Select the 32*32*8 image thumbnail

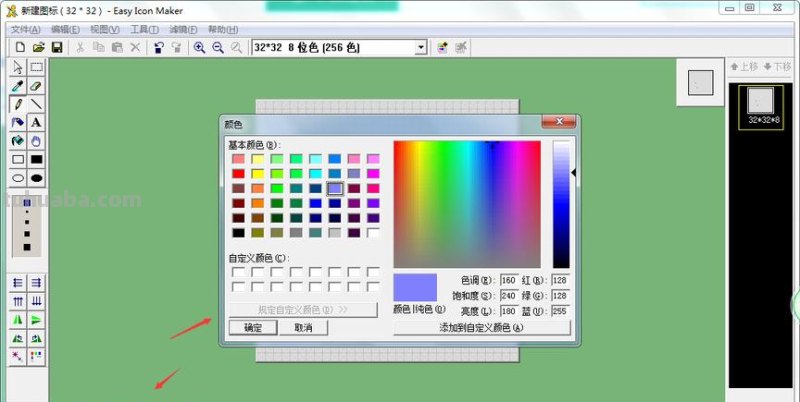[x=761, y=107]
